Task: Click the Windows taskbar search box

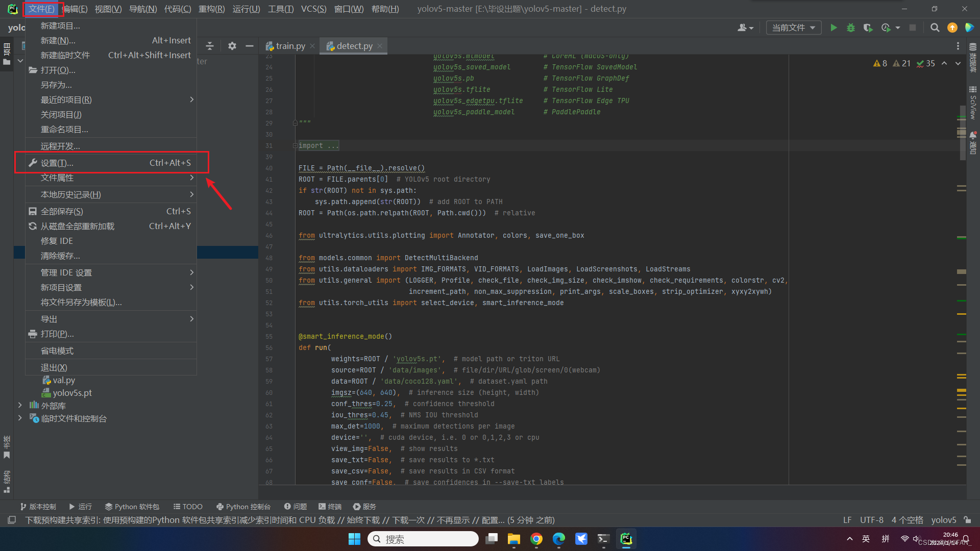Action: (423, 539)
